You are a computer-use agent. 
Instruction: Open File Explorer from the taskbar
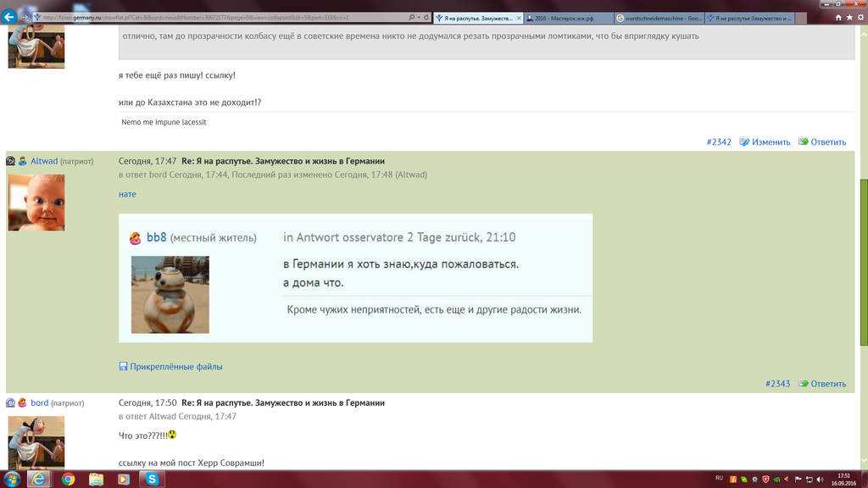[x=96, y=479]
